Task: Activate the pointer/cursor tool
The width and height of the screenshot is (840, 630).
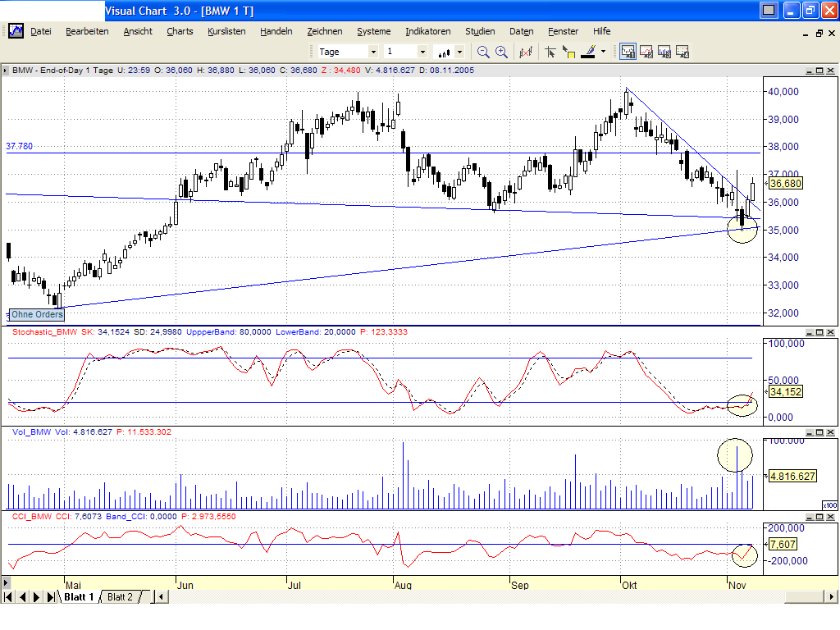Action: (550, 50)
